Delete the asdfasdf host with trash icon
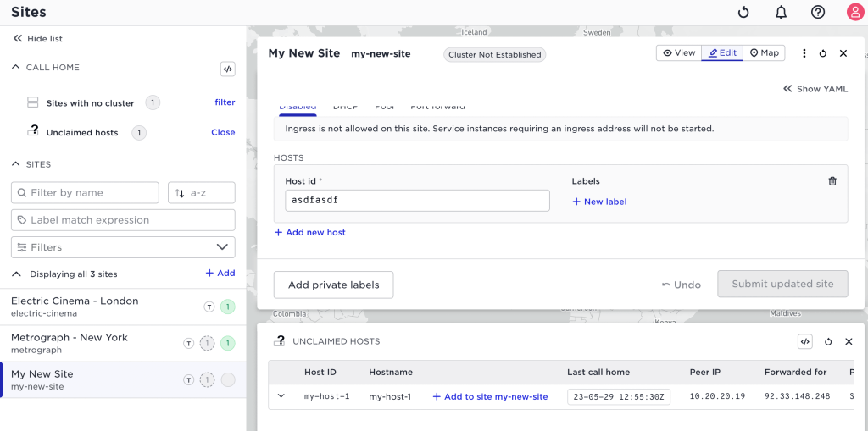Viewport: 868px width, 431px height. pyautogui.click(x=832, y=181)
